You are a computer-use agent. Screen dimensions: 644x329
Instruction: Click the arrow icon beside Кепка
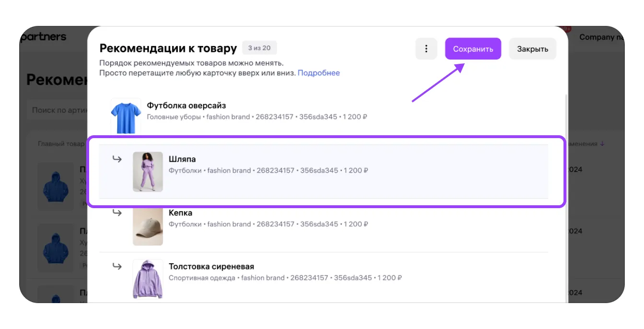pyautogui.click(x=117, y=212)
